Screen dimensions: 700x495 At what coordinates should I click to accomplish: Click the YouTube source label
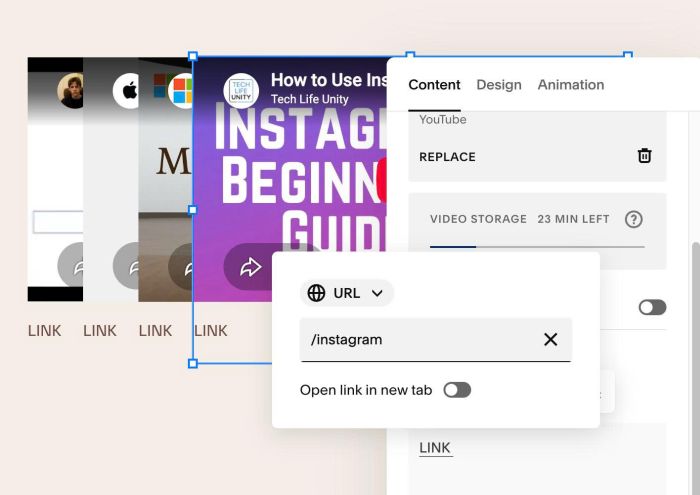click(x=442, y=120)
